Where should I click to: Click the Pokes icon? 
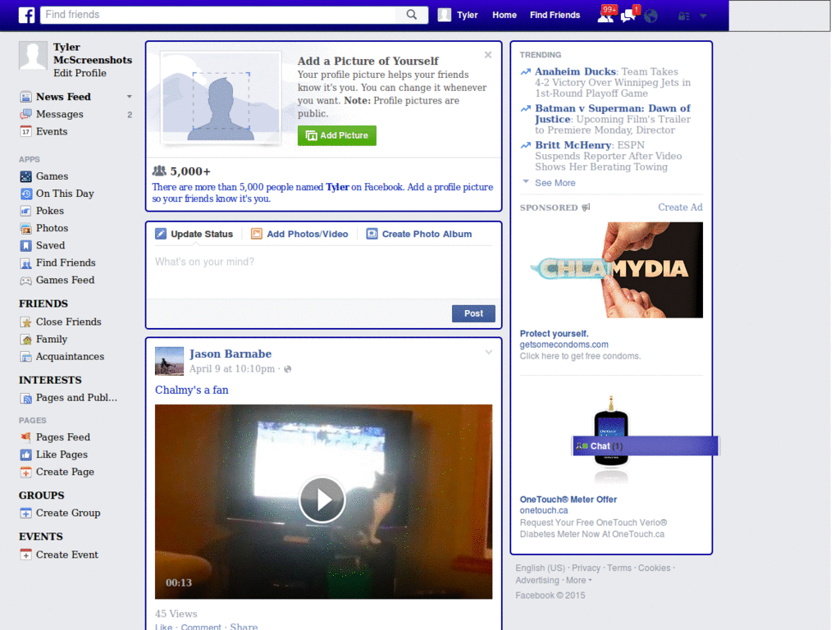tap(25, 211)
